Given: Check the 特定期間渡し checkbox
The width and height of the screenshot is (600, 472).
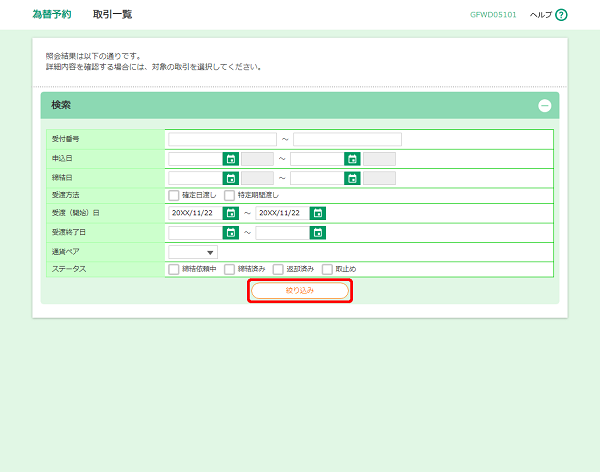Looking at the screenshot, I should [230, 196].
